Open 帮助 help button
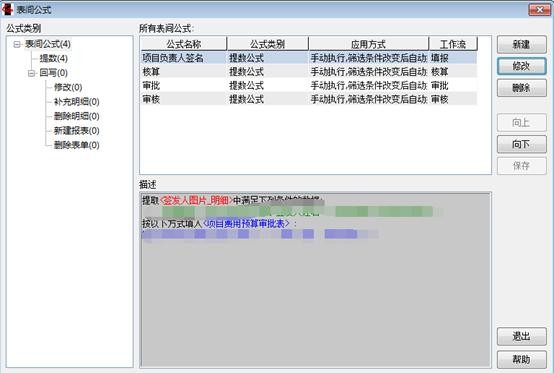 pyautogui.click(x=521, y=360)
